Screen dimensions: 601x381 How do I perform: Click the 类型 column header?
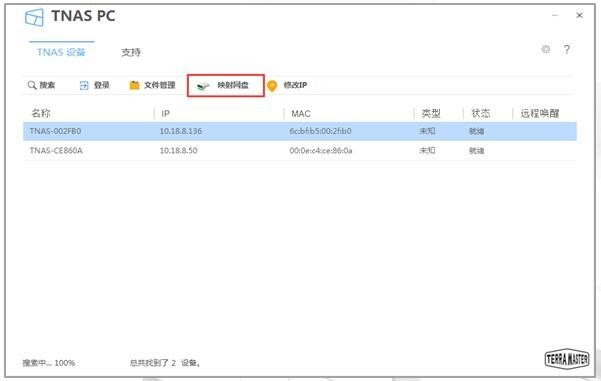point(431,113)
